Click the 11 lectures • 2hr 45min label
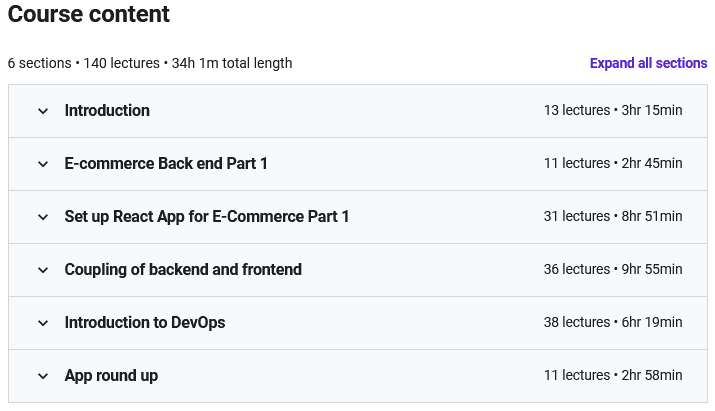Viewport: 715px width, 411px height. pyautogui.click(x=613, y=164)
